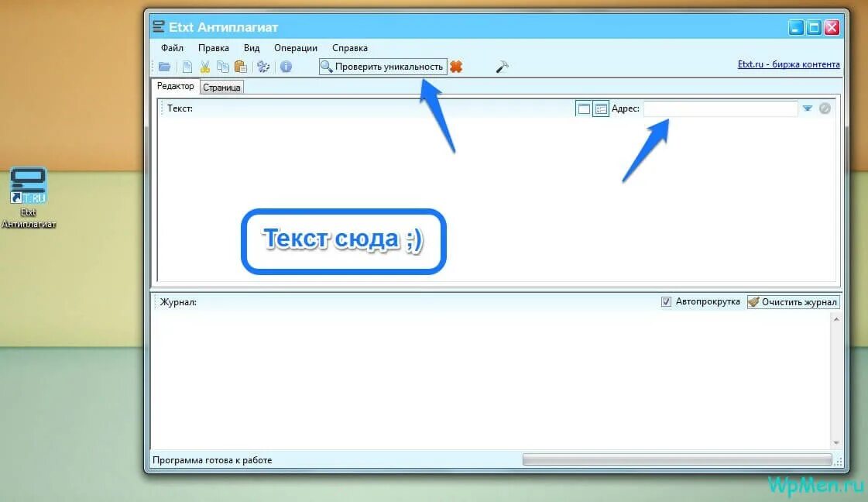Switch to the Страница tab
This screenshot has width=868, height=502.
(221, 88)
